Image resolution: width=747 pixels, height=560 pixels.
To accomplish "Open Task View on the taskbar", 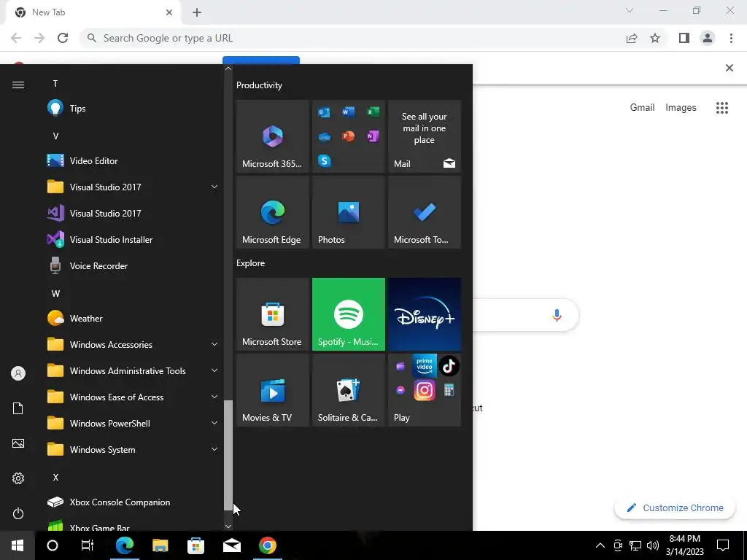I will (x=88, y=545).
